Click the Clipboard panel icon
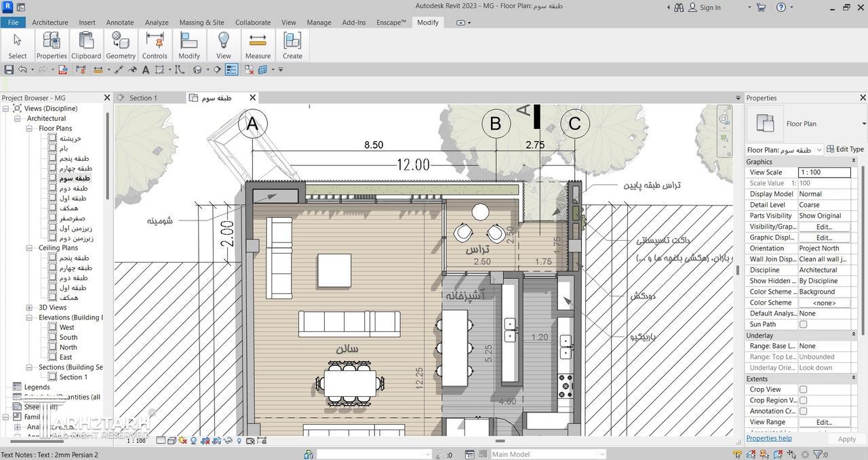This screenshot has height=460, width=868. pos(86,45)
